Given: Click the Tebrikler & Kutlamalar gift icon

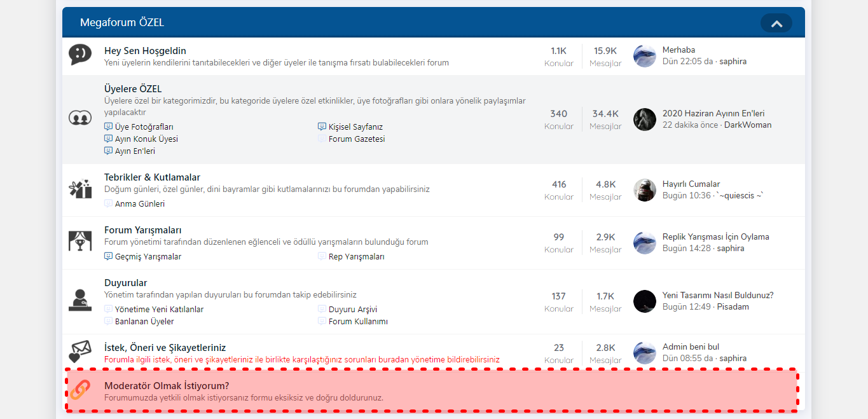Looking at the screenshot, I should click(x=80, y=189).
